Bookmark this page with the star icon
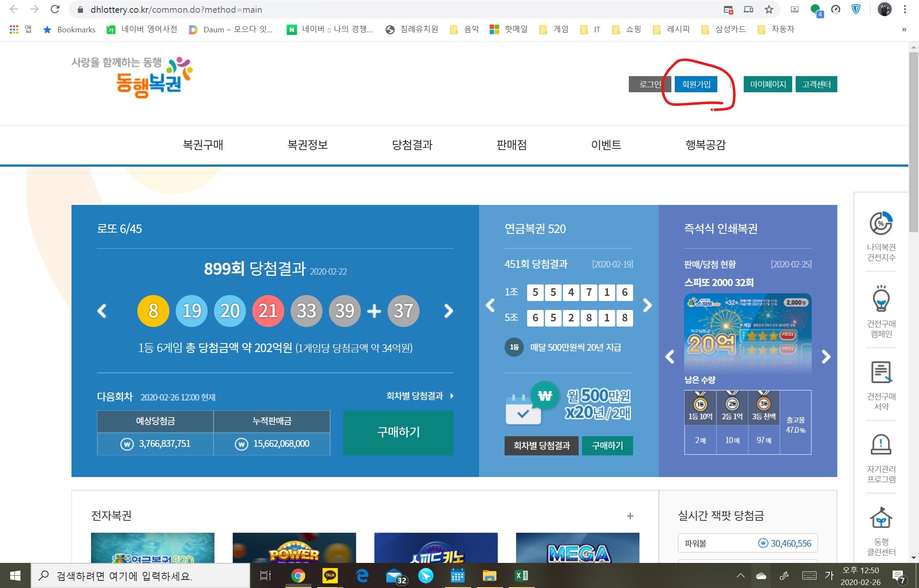The image size is (919, 588). (x=769, y=9)
